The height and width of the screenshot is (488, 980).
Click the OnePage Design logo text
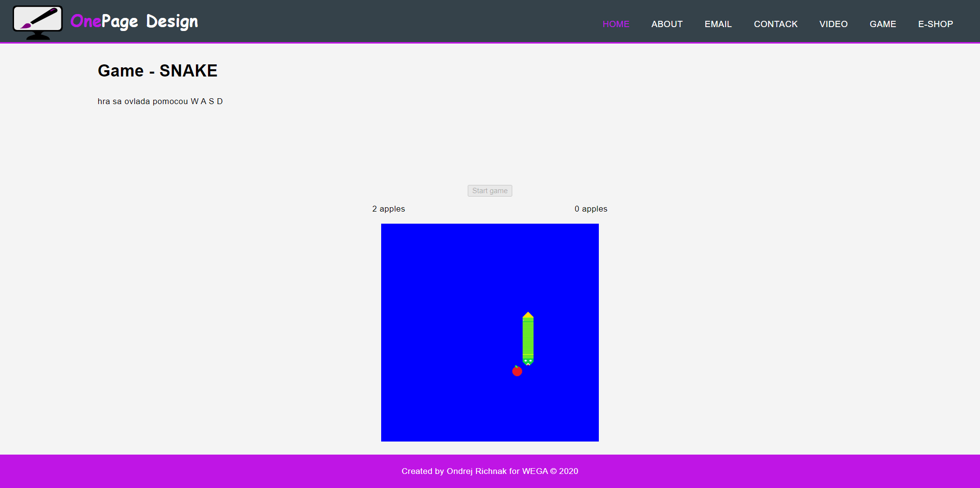tap(134, 21)
